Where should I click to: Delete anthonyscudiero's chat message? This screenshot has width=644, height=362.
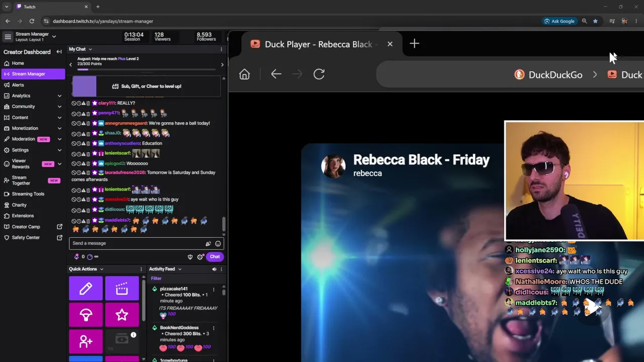(x=88, y=143)
